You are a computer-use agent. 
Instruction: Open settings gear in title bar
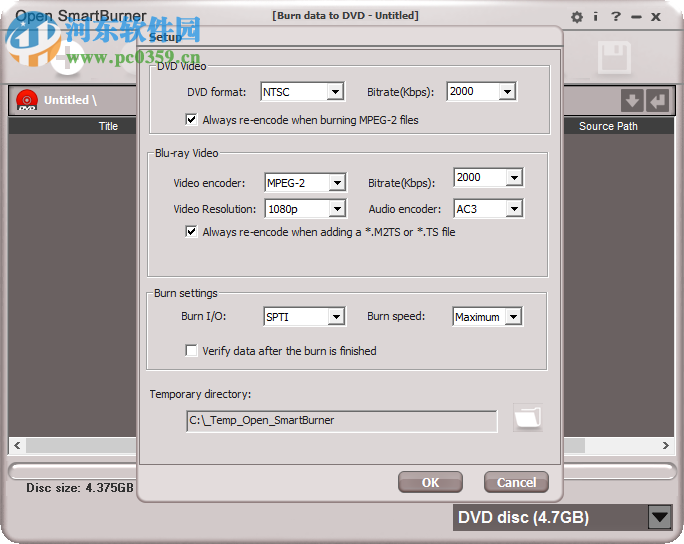click(x=577, y=17)
